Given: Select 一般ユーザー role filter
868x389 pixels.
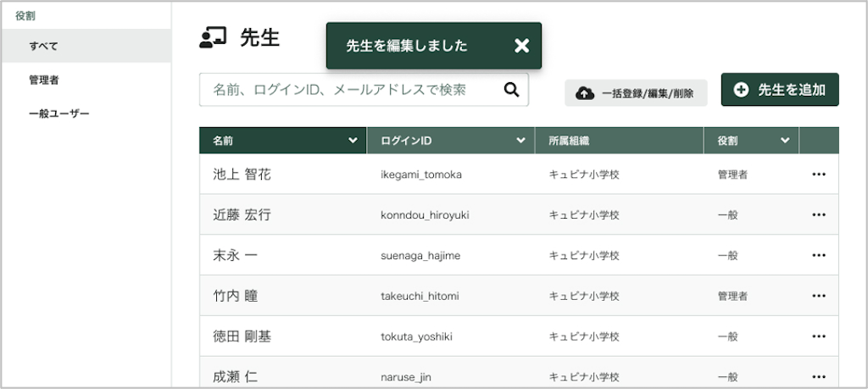Looking at the screenshot, I should [86, 114].
